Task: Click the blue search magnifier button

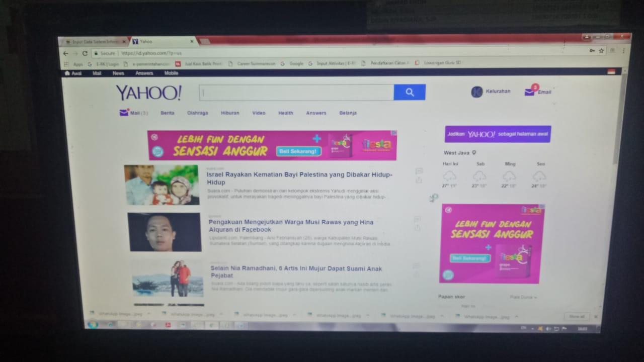Action: click(x=410, y=93)
